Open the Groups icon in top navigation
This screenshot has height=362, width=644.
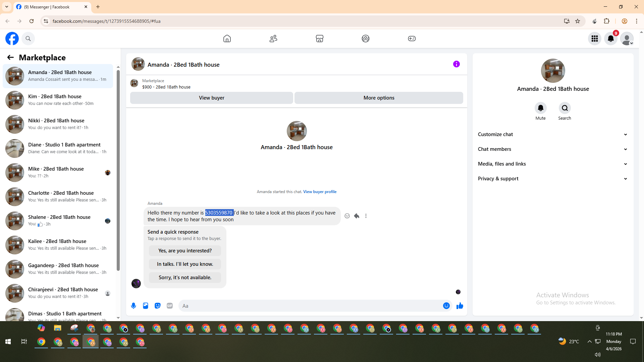(366, 39)
